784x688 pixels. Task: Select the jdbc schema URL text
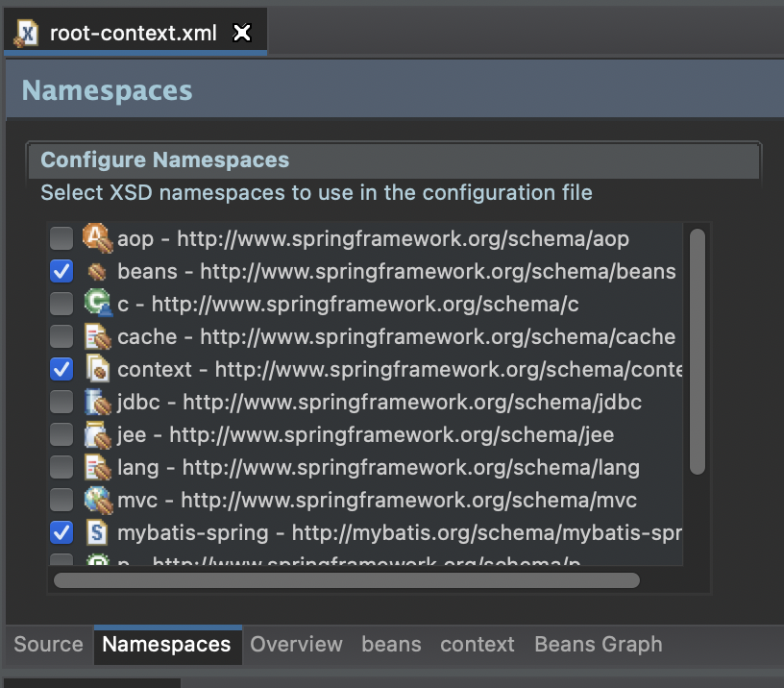pos(412,402)
